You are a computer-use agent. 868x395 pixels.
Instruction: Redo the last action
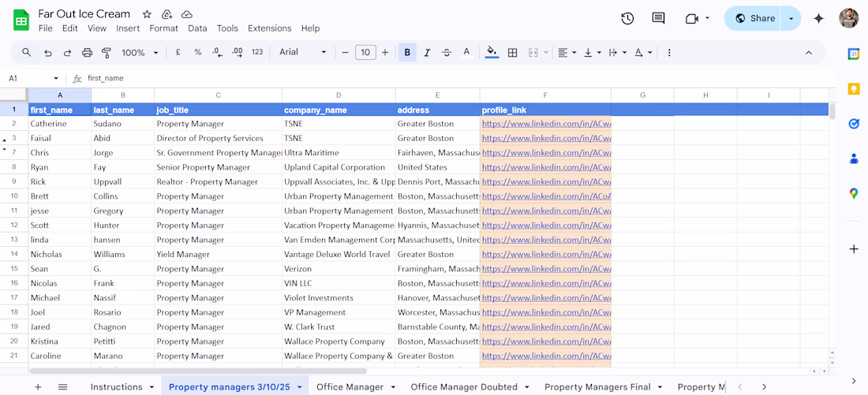(x=68, y=53)
